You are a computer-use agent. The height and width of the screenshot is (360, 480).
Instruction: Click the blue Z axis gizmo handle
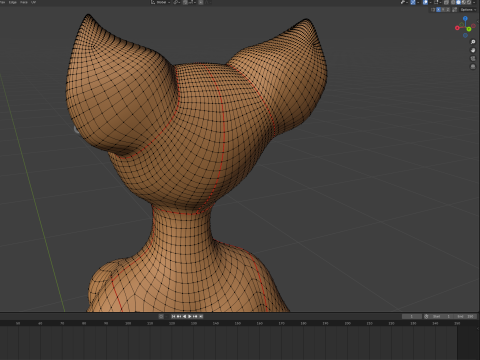click(x=465, y=18)
